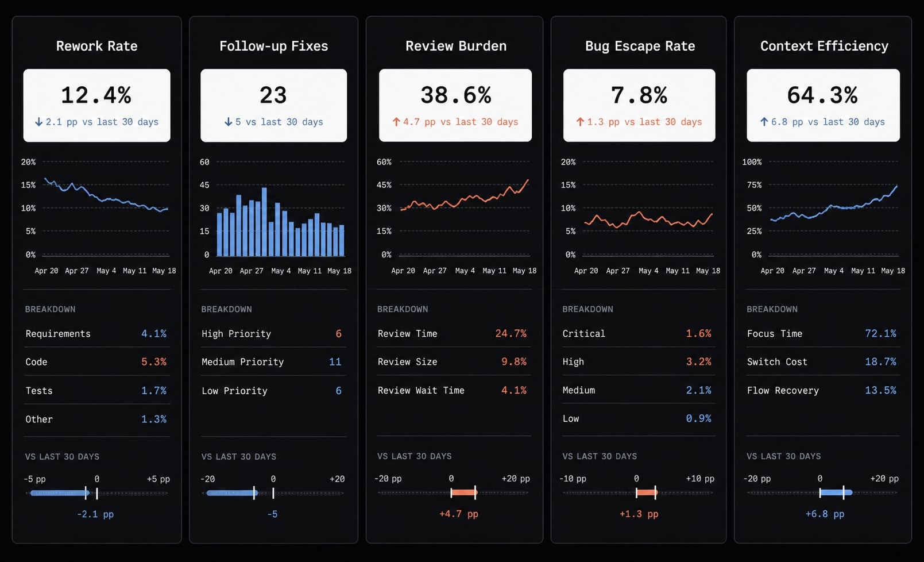Image resolution: width=924 pixels, height=562 pixels.
Task: Click the up arrow beside 4.7 pp
Action: point(396,122)
